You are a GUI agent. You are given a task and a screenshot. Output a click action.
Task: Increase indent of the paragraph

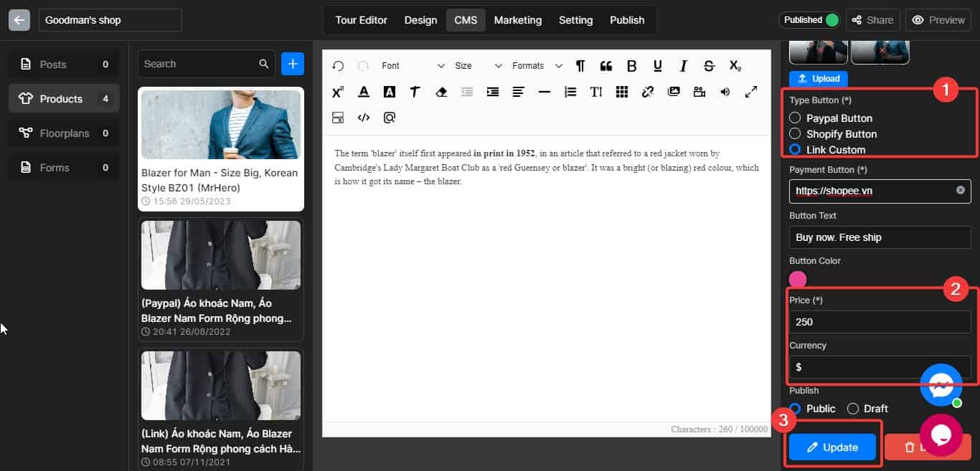[x=493, y=92]
